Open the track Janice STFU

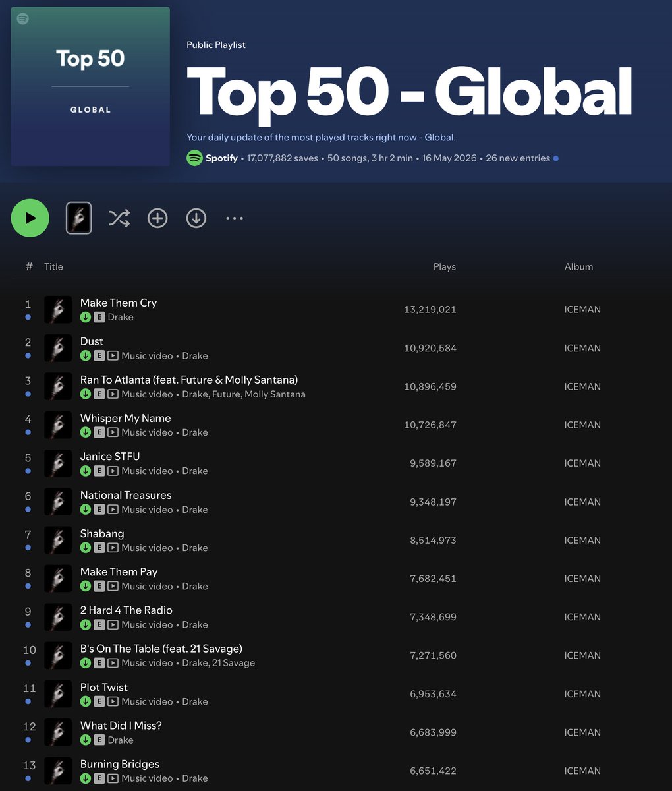[110, 456]
